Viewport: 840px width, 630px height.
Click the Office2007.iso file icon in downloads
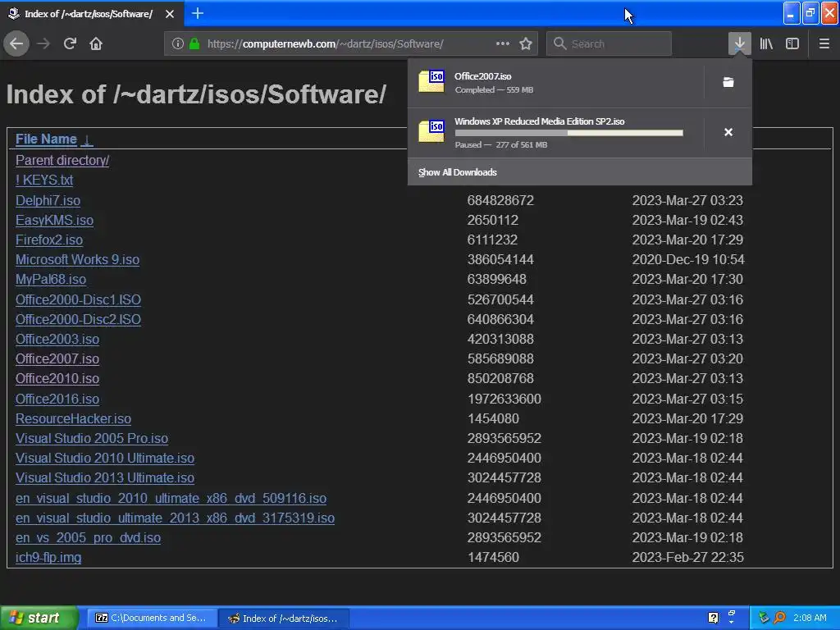[x=431, y=81]
